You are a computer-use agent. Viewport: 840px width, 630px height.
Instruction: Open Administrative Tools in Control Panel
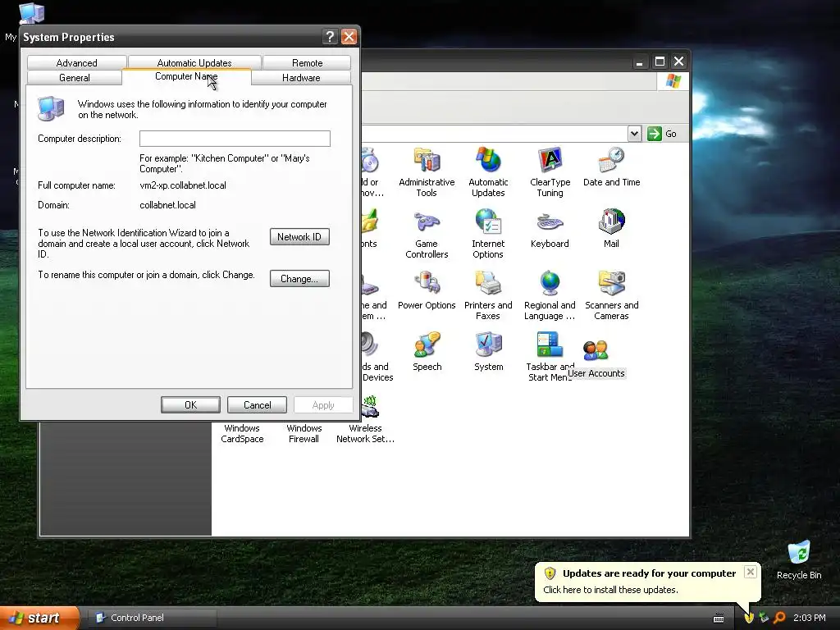427,172
